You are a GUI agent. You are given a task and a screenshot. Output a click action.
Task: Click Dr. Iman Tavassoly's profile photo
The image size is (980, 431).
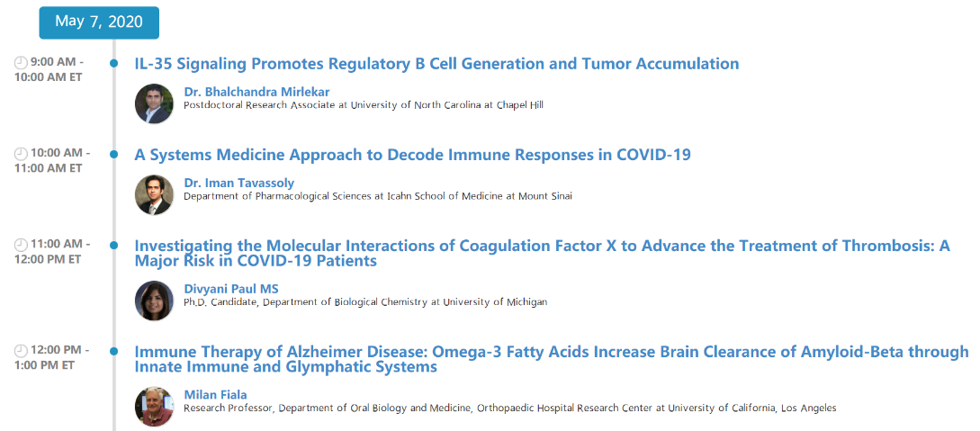[x=154, y=194]
